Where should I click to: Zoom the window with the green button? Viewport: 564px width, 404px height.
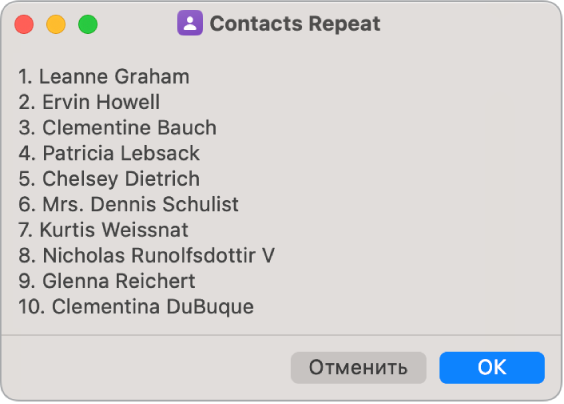(x=88, y=24)
